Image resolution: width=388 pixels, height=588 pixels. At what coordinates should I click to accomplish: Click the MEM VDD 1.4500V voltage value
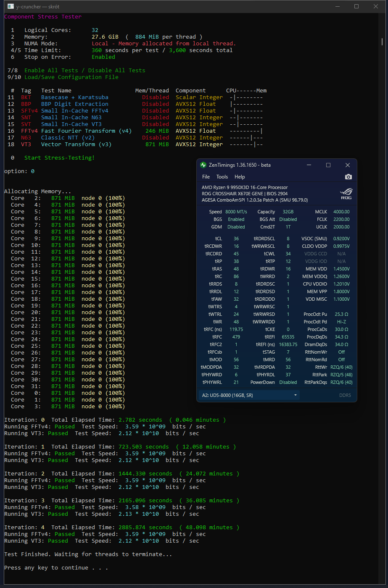tap(341, 269)
